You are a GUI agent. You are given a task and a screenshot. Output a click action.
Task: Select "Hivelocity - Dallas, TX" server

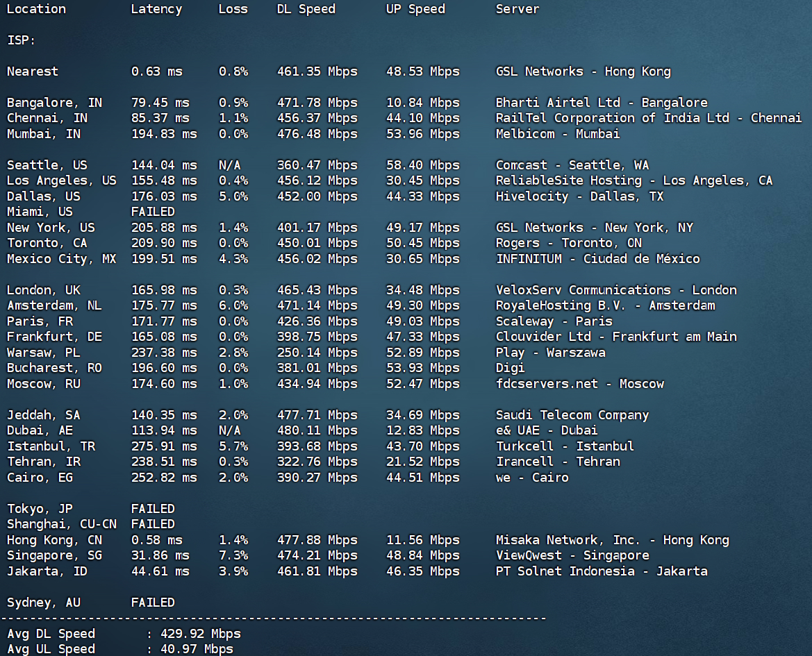(579, 196)
